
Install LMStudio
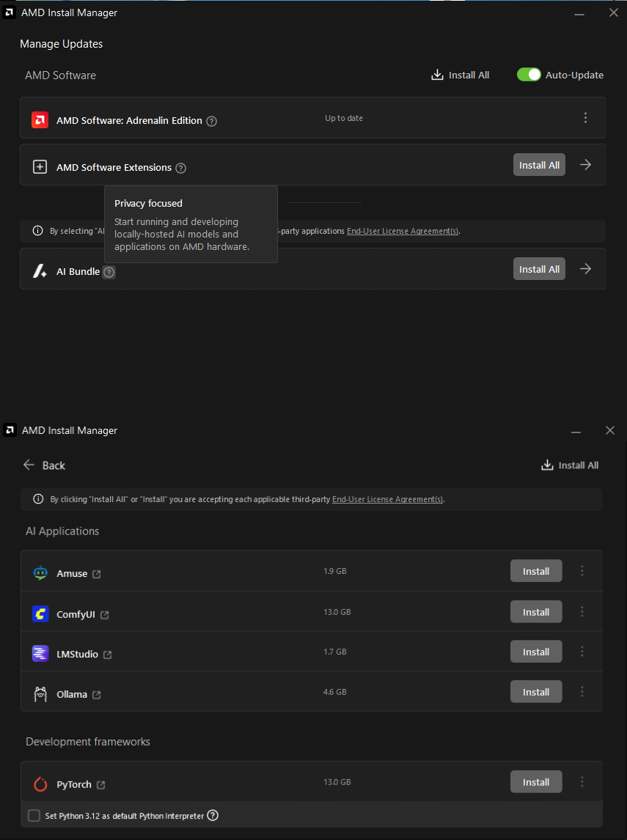pyautogui.click(x=536, y=652)
